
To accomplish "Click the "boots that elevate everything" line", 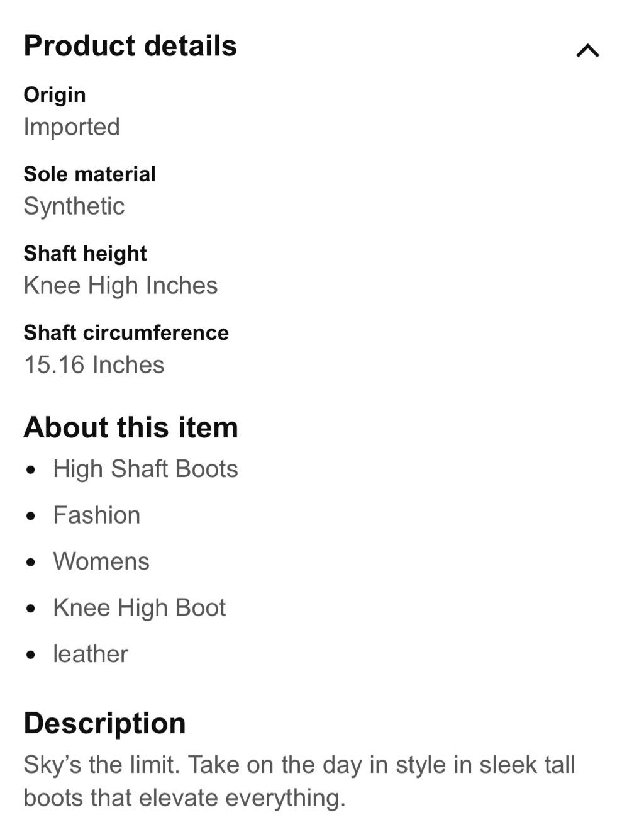I will [185, 798].
